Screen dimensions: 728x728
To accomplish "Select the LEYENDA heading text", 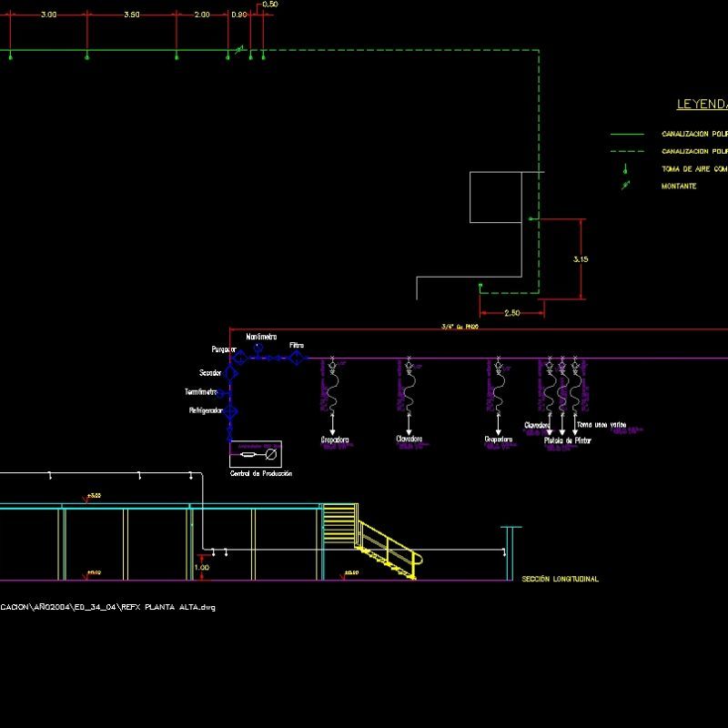I will pos(702,102).
